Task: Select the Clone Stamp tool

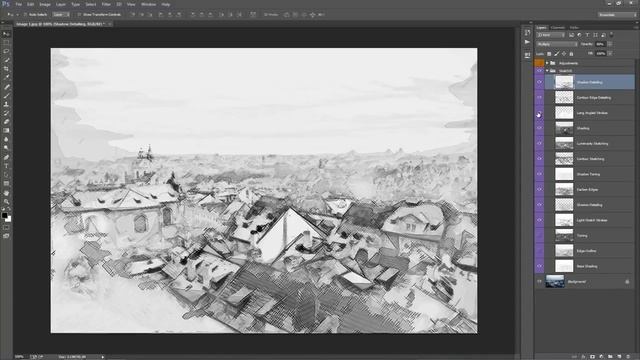Action: [x=6, y=104]
